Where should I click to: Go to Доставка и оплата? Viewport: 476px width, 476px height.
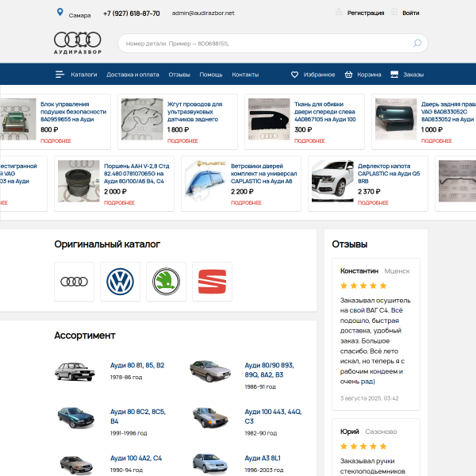[132, 75]
